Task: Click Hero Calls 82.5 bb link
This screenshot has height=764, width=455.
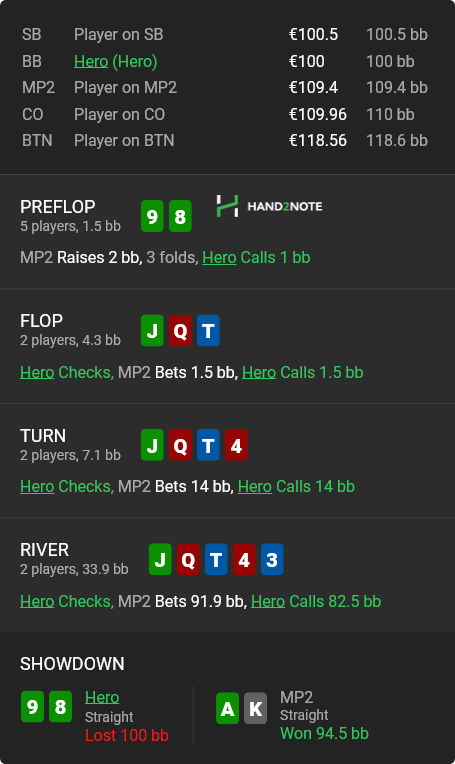Action: point(316,601)
